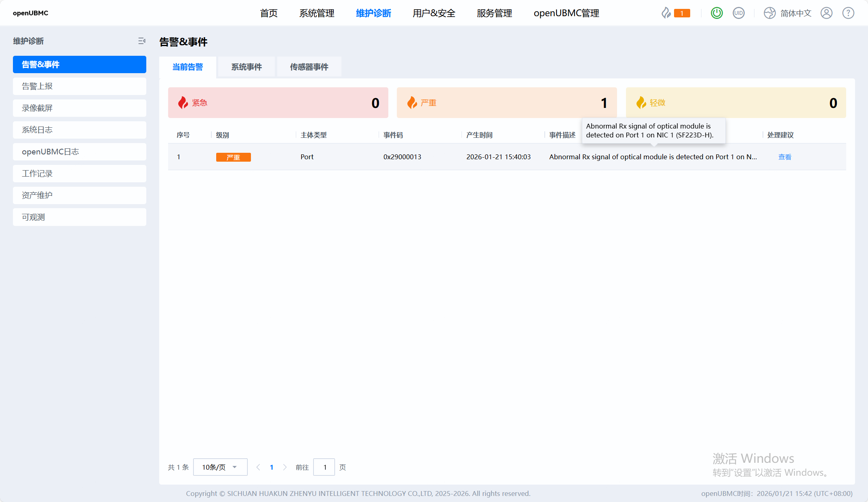Screen dimensions: 868x502
Task: Click the alarm flame icon in header
Action: coord(666,13)
